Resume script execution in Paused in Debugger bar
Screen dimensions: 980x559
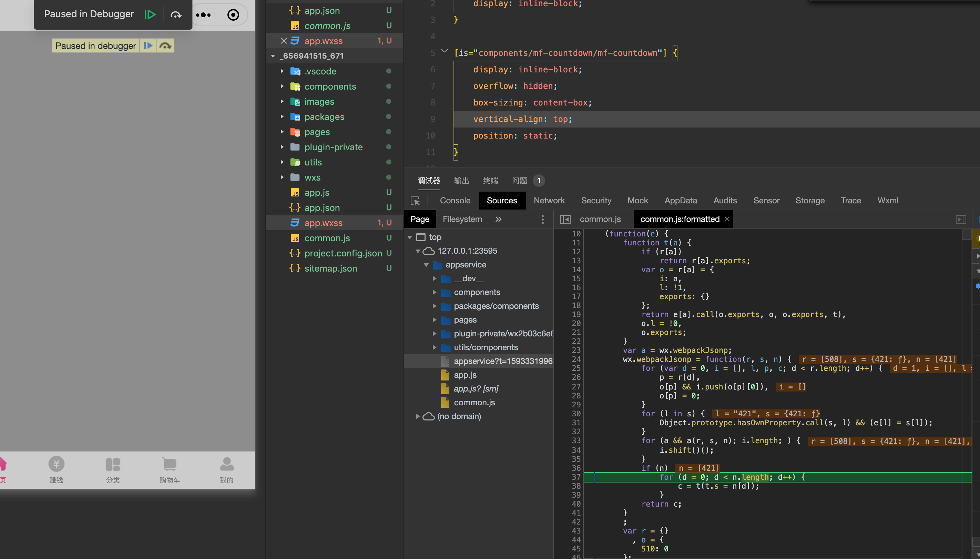click(150, 14)
